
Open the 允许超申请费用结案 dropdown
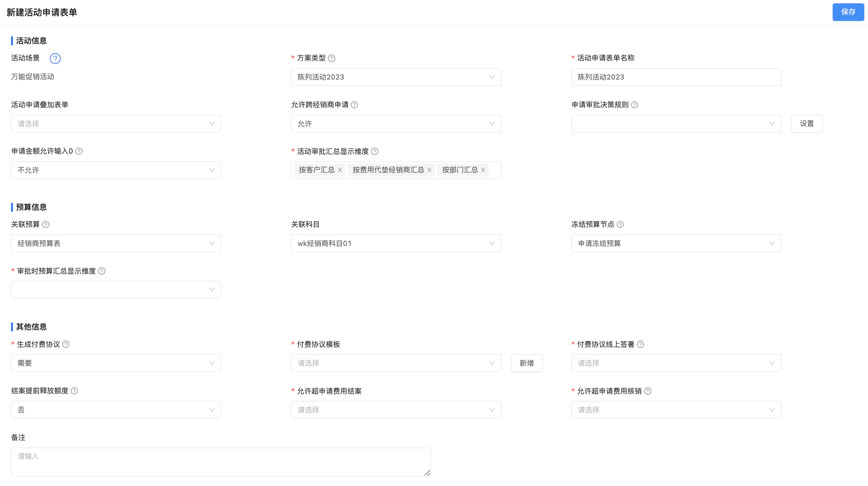pyautogui.click(x=396, y=410)
